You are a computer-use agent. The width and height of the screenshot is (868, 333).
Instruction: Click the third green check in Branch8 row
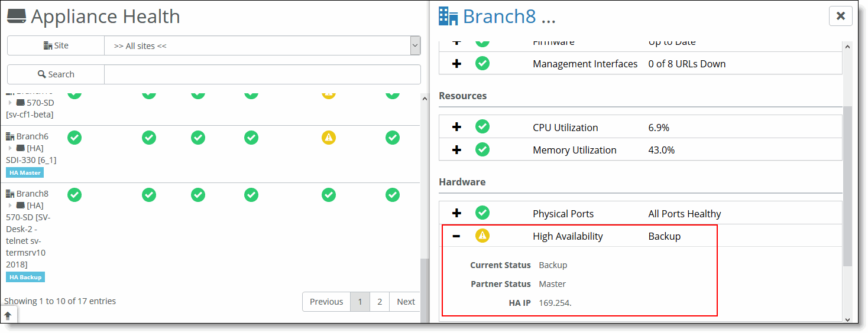click(198, 195)
